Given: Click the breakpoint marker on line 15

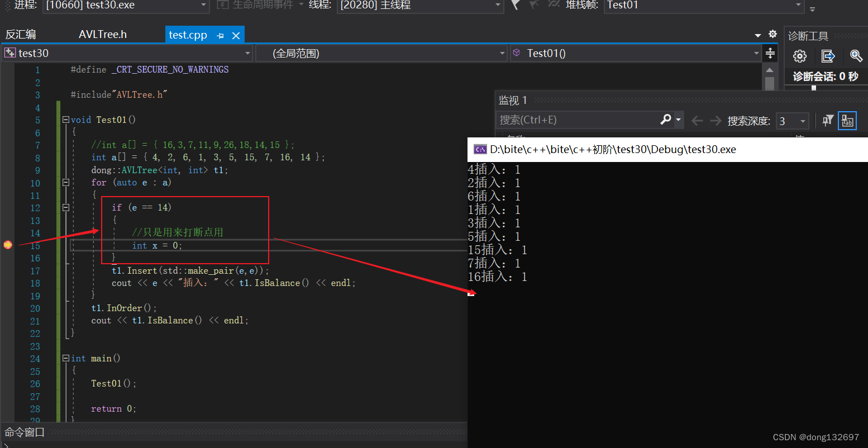Looking at the screenshot, I should click(8, 245).
